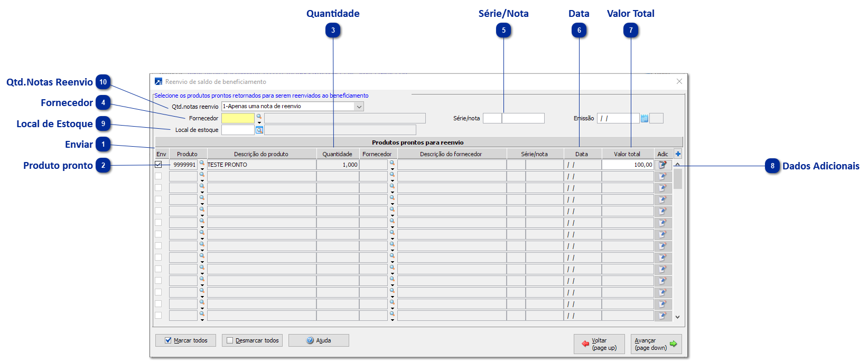Image resolution: width=868 pixels, height=362 pixels.
Task: Click the Descrição do fornecedor column header
Action: (451, 154)
